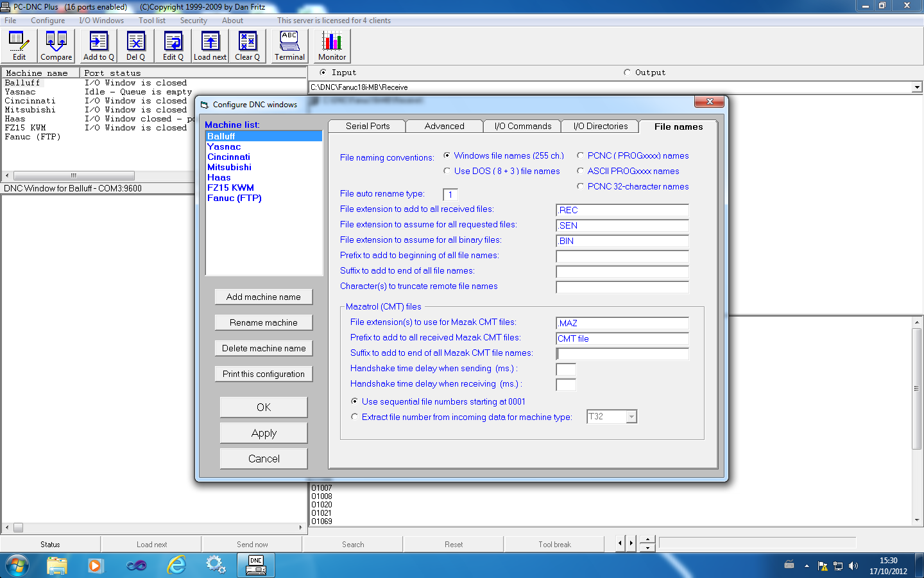This screenshot has width=924, height=578.
Task: Open the Action Center flag icon
Action: point(823,566)
